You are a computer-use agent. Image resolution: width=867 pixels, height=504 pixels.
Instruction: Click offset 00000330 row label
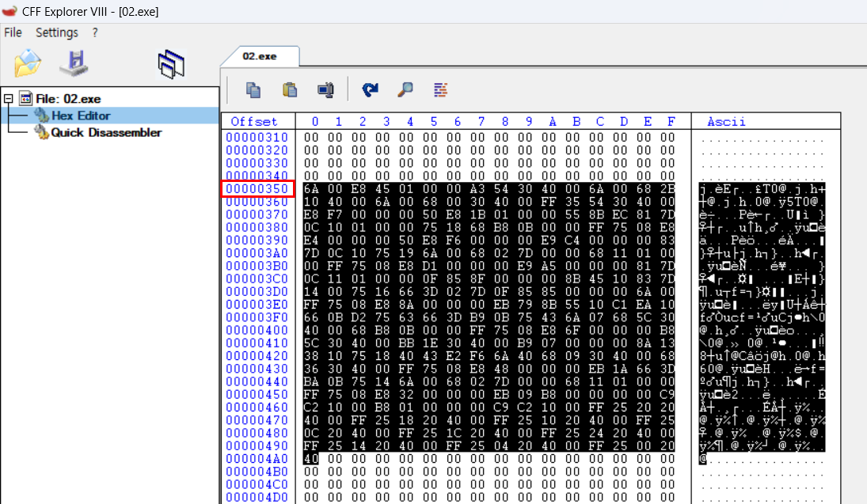(x=257, y=164)
